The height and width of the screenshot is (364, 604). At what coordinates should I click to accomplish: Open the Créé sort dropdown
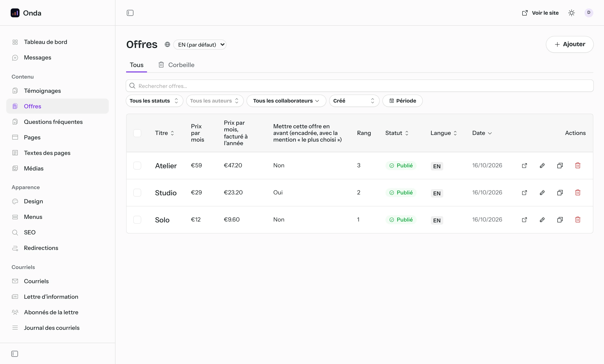coord(354,101)
